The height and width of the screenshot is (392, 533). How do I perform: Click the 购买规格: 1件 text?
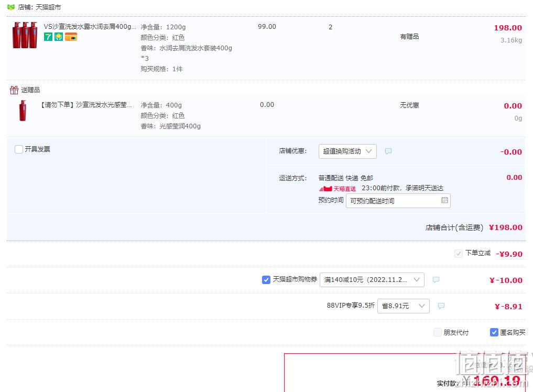pos(161,69)
